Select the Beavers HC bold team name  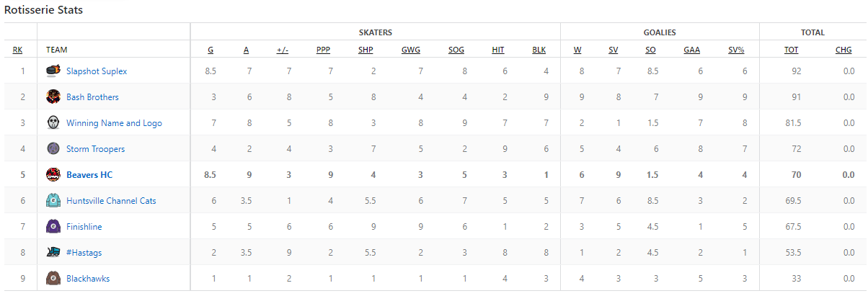[89, 175]
